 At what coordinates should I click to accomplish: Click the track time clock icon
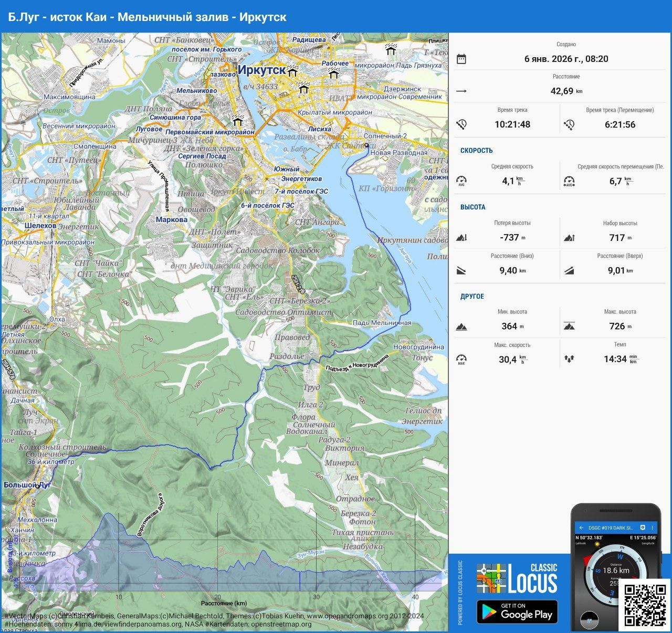(x=461, y=124)
